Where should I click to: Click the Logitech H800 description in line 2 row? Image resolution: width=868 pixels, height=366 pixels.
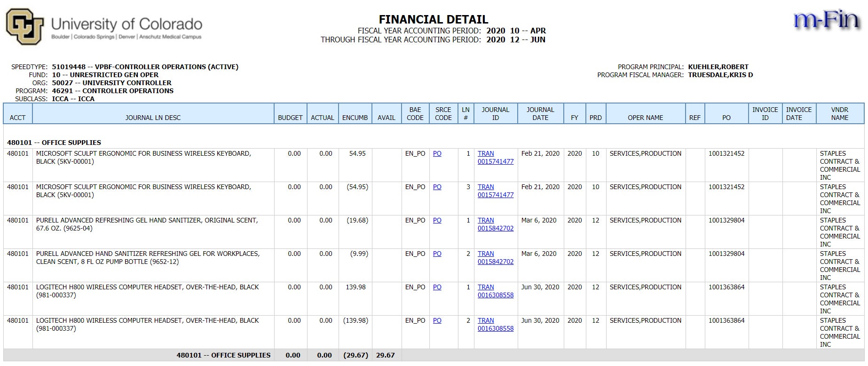point(147,324)
